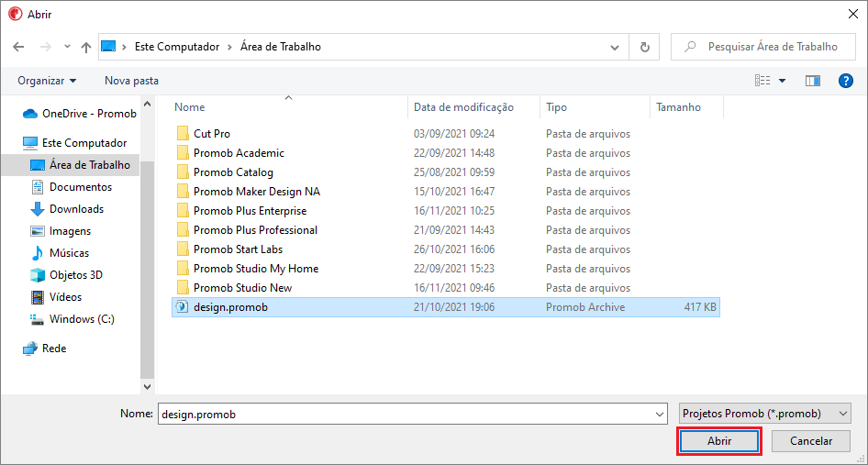Click the Promob Archive type cell

pyautogui.click(x=585, y=307)
